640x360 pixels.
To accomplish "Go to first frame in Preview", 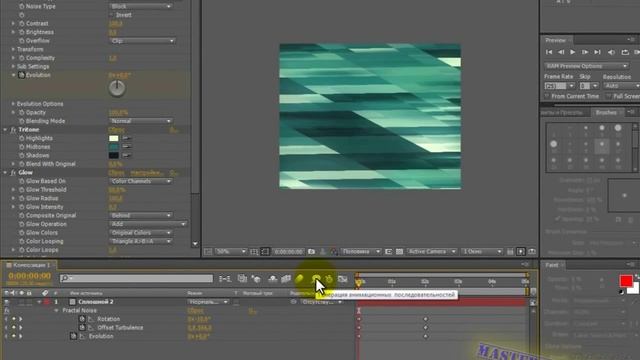I will coord(549,52).
